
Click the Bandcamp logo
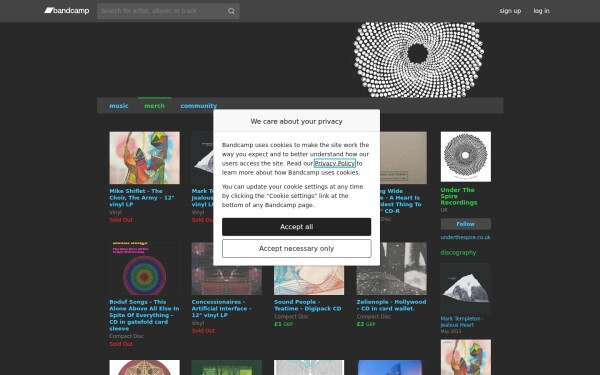[67, 11]
